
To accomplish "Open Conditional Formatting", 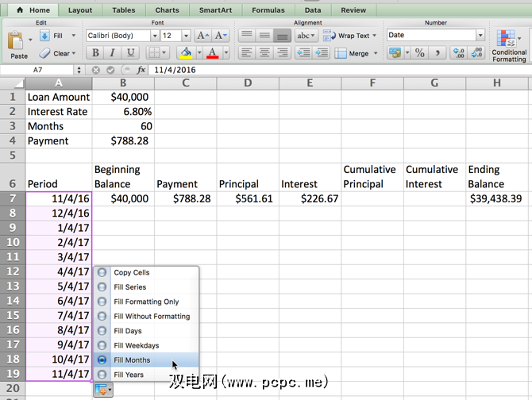I will [508, 45].
